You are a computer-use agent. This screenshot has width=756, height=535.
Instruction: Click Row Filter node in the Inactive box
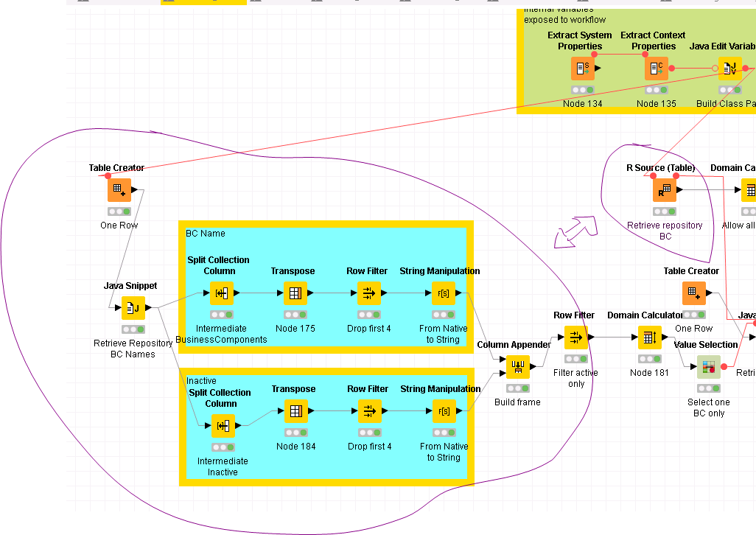pyautogui.click(x=369, y=410)
